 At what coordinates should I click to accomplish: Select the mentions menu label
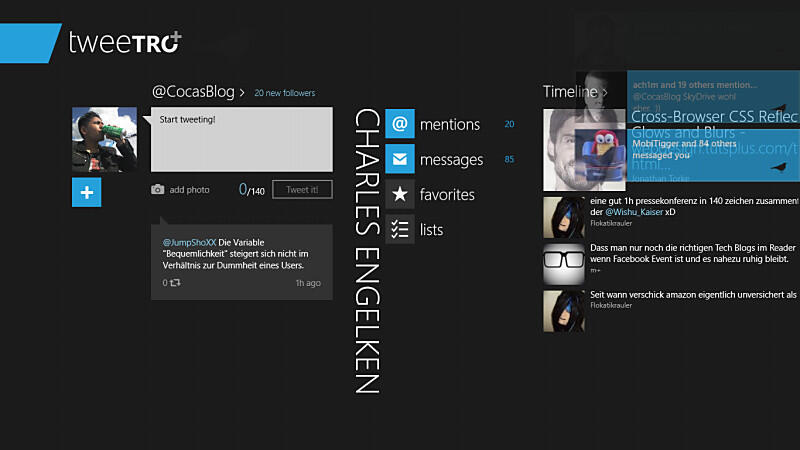point(450,125)
